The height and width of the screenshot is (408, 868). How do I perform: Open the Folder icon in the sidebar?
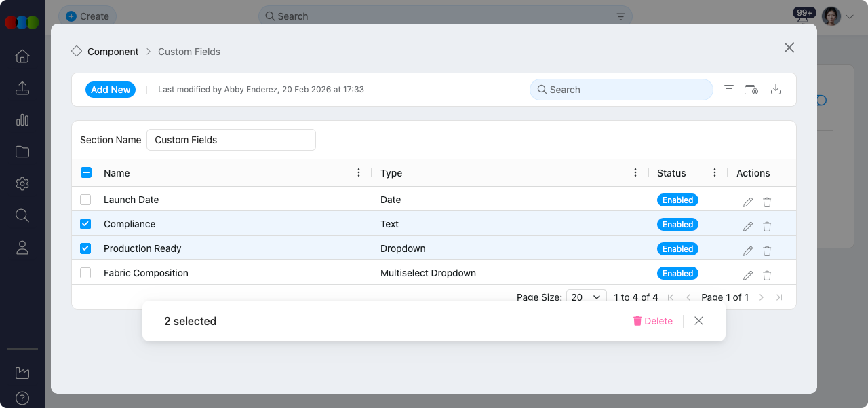[x=22, y=151]
